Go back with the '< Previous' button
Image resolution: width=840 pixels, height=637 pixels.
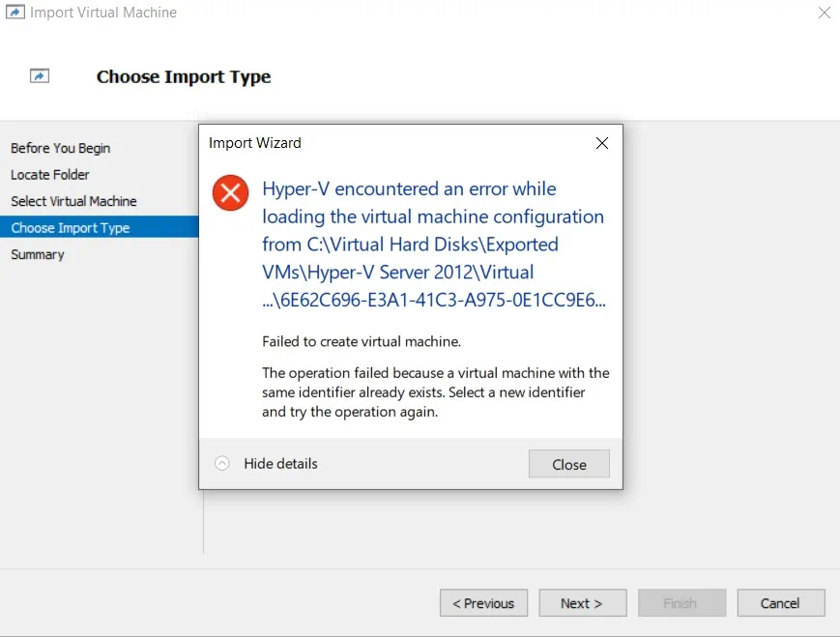tap(483, 603)
